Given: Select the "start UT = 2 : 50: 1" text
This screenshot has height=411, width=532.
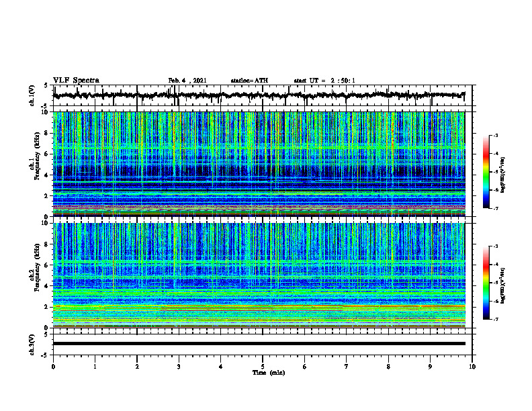Looking at the screenshot, I should 324,81.
